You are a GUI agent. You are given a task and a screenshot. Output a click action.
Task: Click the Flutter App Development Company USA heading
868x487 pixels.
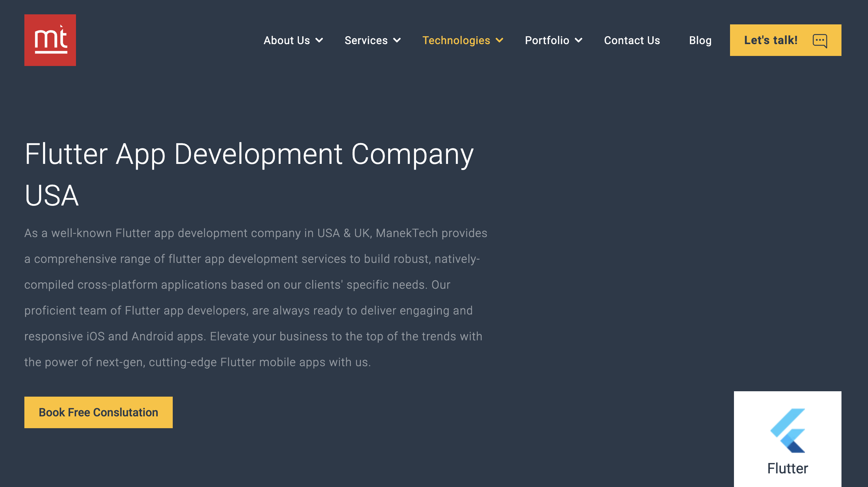point(249,175)
